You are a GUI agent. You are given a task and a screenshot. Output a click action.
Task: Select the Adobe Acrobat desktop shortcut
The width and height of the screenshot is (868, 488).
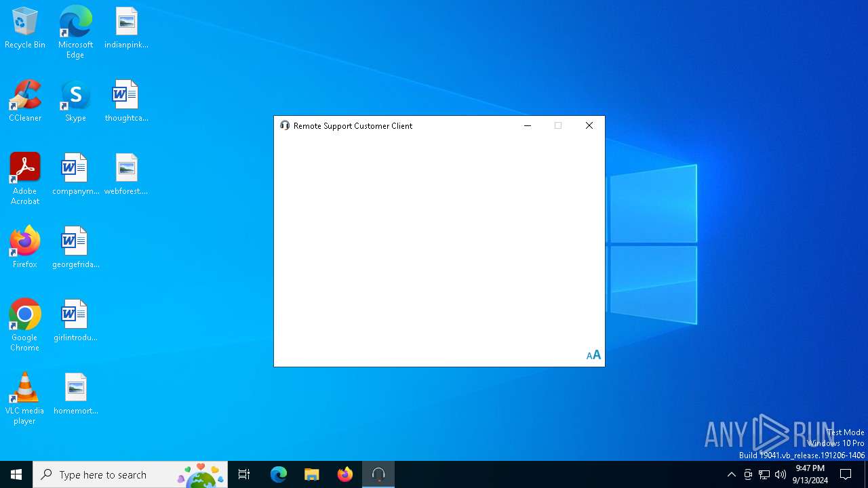coord(25,179)
